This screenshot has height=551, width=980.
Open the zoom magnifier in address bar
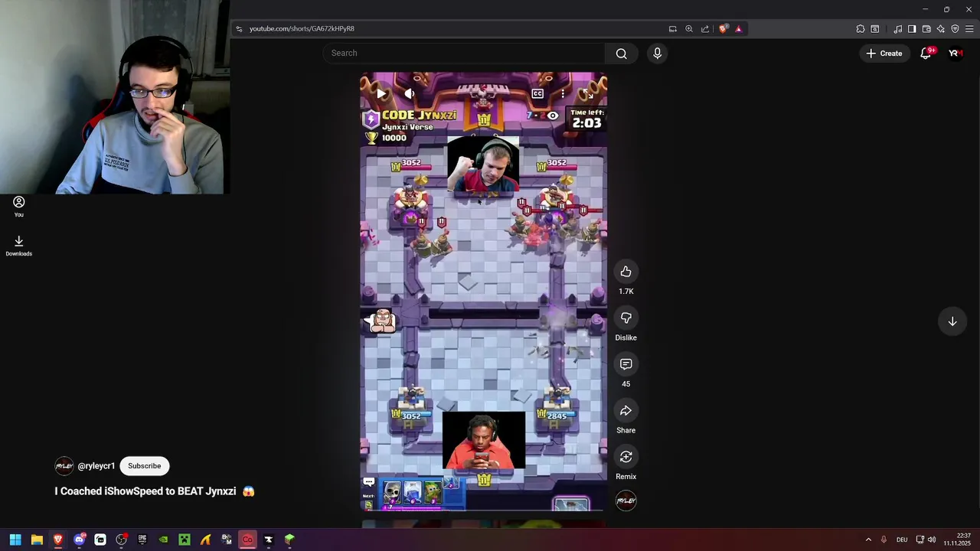[689, 28]
